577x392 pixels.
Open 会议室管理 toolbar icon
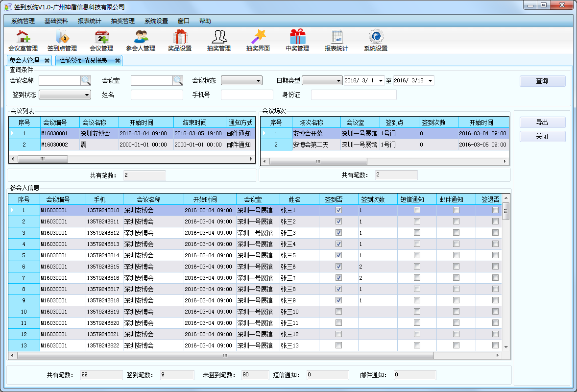pos(23,41)
